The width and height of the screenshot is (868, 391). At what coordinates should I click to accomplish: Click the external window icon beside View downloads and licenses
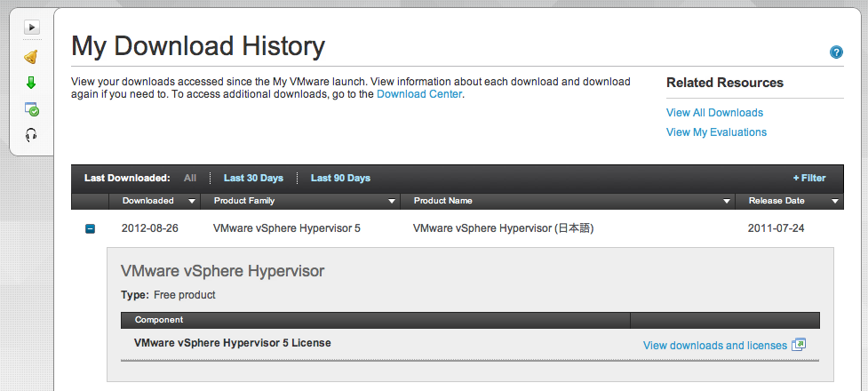click(799, 345)
